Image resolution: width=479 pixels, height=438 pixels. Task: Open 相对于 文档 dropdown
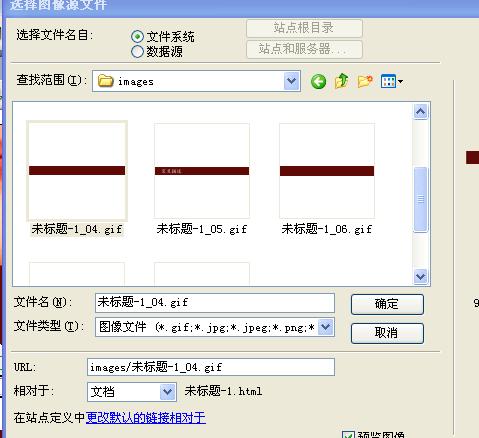(167, 392)
